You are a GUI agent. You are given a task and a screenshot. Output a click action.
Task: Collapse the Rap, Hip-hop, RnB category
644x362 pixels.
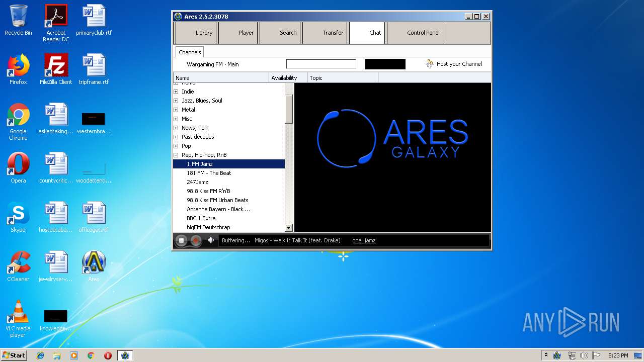tap(176, 155)
